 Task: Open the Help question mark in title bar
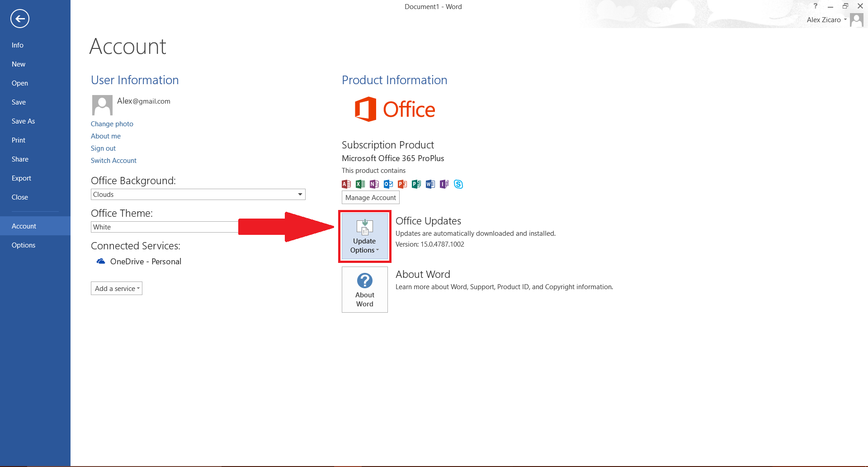point(816,6)
